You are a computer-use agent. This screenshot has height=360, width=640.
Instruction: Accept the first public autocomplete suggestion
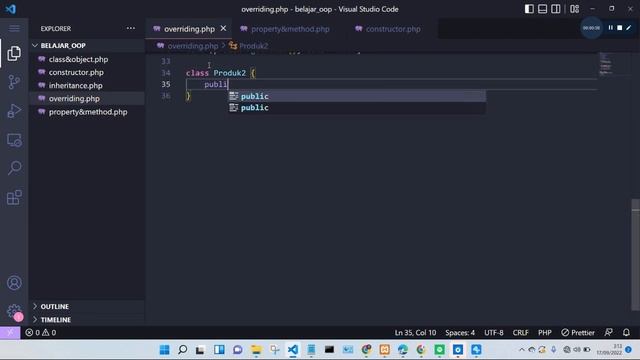tap(357, 96)
